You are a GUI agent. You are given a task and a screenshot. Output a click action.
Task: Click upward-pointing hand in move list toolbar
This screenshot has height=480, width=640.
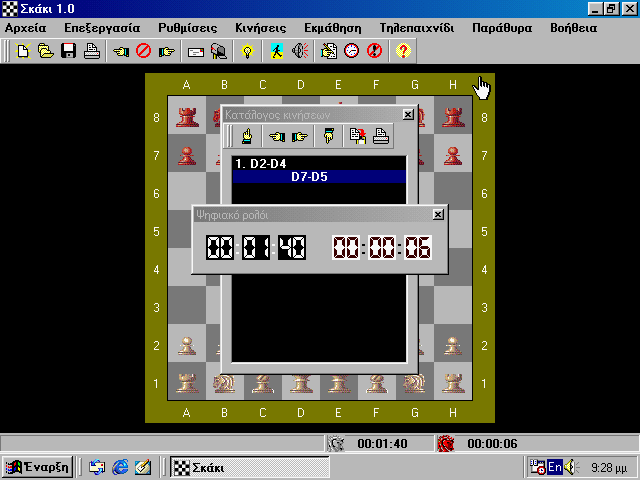[x=247, y=136]
